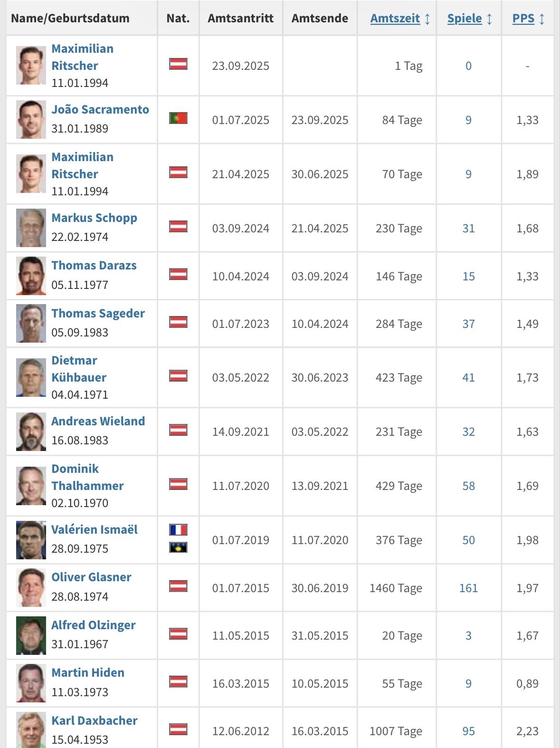Open Alfred Olzinger's profile link

click(x=93, y=625)
